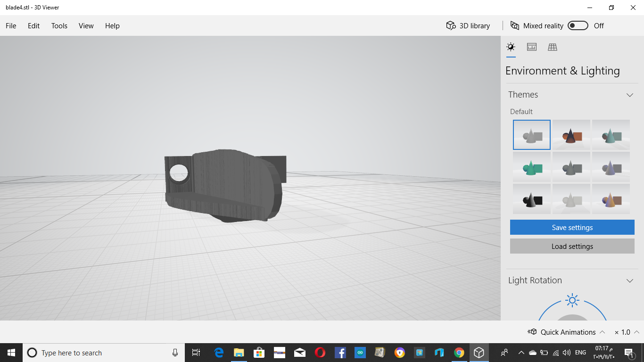644x362 pixels.
Task: Open the People icon in taskbar
Action: pos(504,353)
